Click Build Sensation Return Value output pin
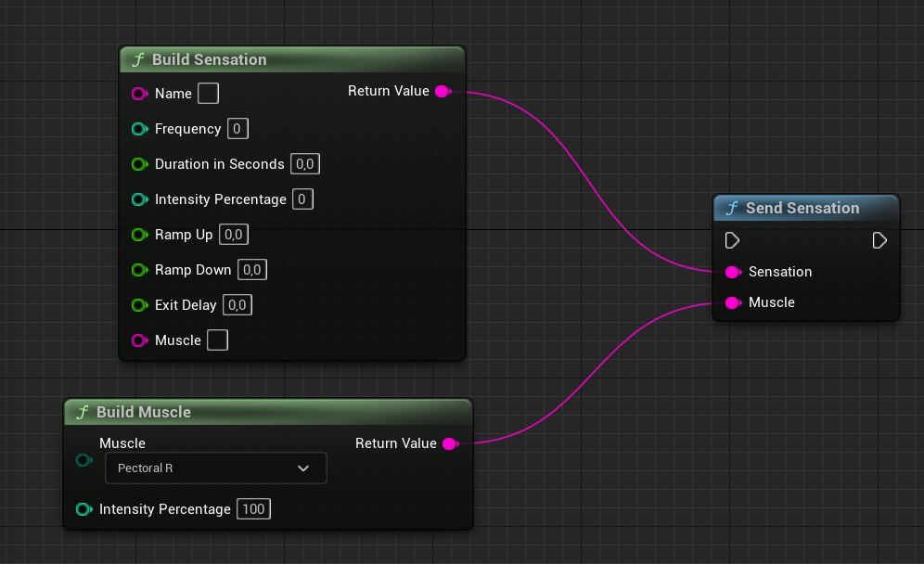 [x=443, y=91]
